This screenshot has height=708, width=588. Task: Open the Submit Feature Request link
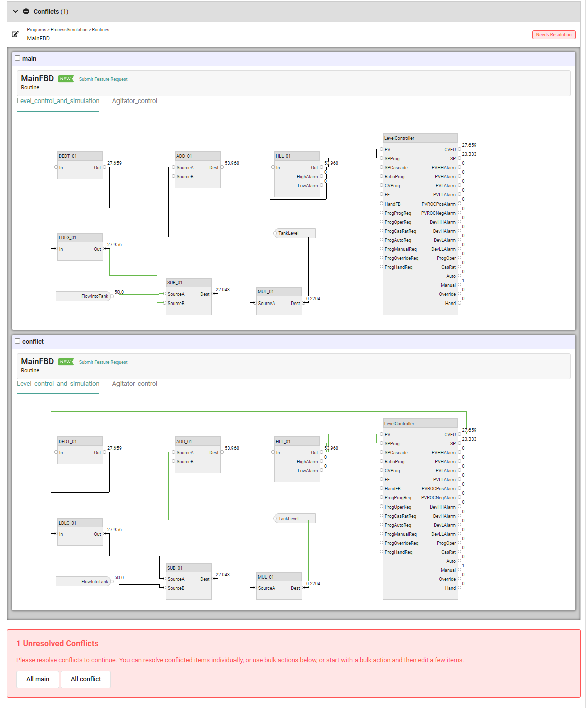[103, 79]
